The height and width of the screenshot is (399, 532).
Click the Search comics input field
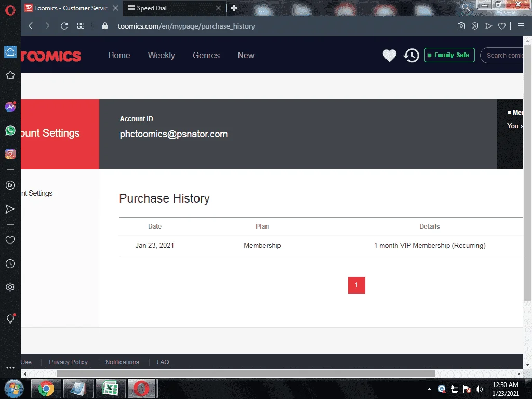point(502,55)
